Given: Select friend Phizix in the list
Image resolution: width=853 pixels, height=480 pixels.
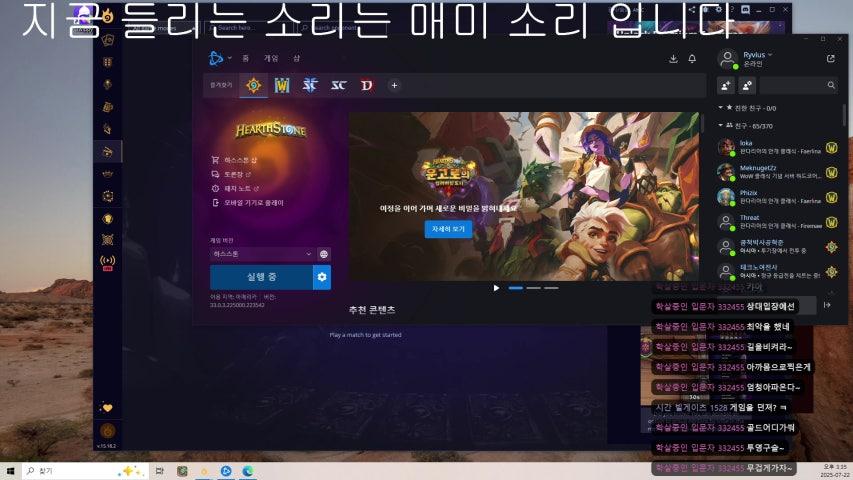Looking at the screenshot, I should pyautogui.click(x=778, y=196).
